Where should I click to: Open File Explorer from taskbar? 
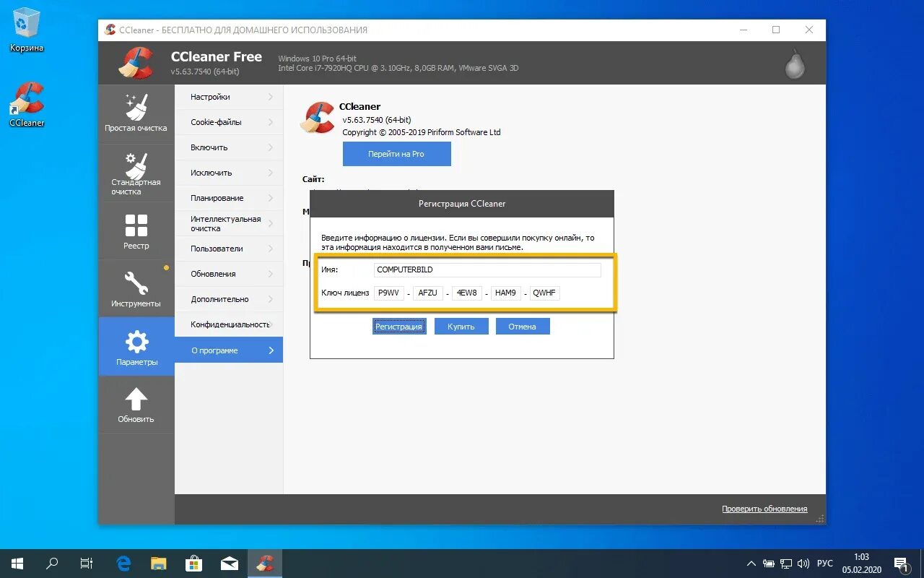click(159, 564)
